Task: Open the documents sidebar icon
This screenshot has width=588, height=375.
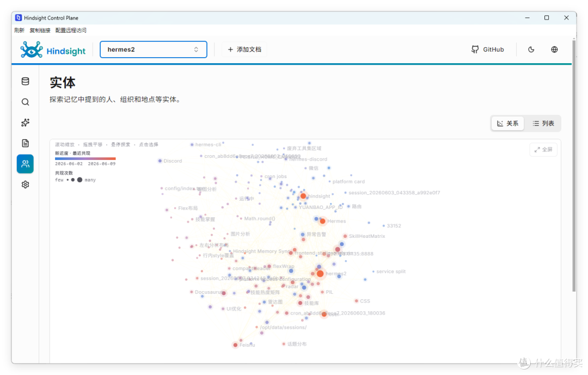Action: coord(25,143)
